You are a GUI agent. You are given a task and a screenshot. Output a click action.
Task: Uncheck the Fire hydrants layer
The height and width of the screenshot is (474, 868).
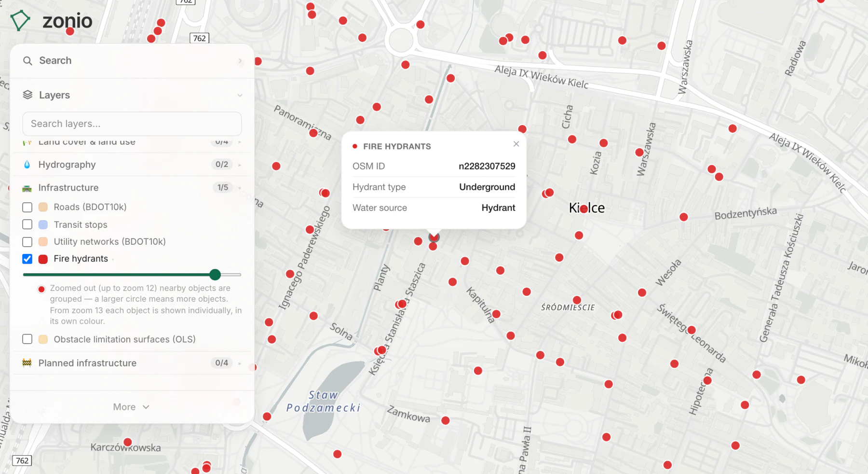[27, 259]
